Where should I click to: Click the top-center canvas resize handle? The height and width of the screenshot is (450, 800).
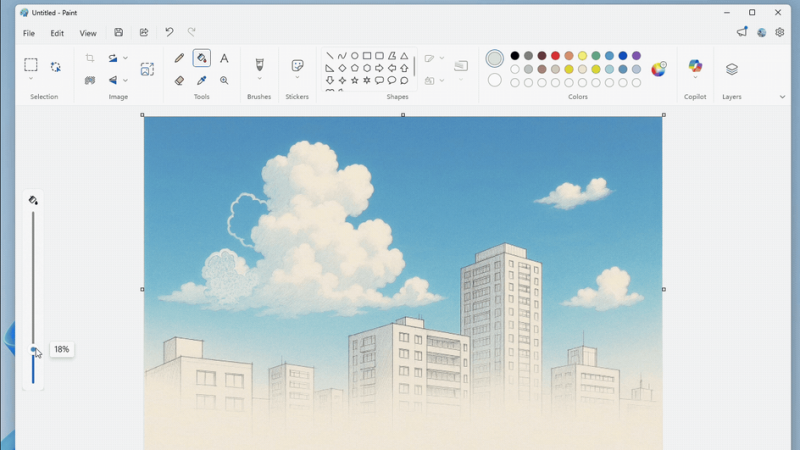[x=403, y=115]
